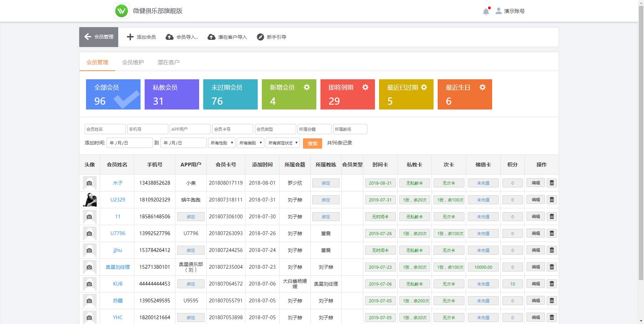Viewport: 644px width, 324px height.
Task: Open settings gear on 新增会员 card
Action: tap(307, 87)
